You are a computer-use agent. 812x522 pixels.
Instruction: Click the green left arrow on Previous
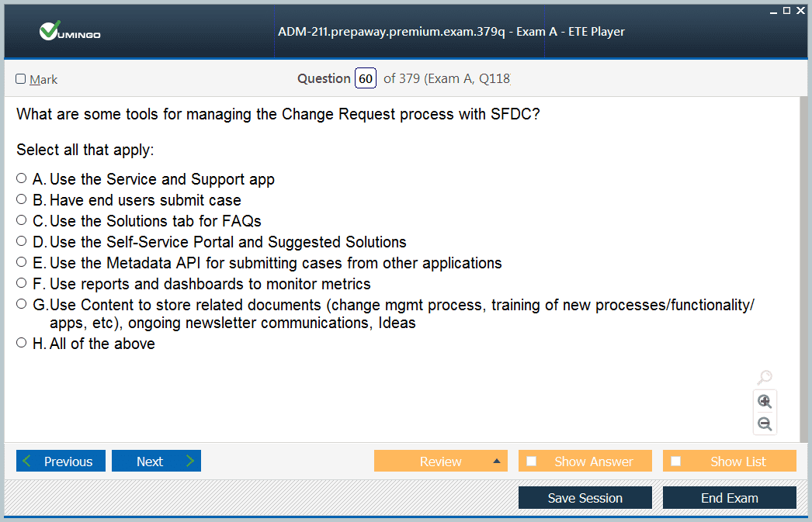point(27,461)
